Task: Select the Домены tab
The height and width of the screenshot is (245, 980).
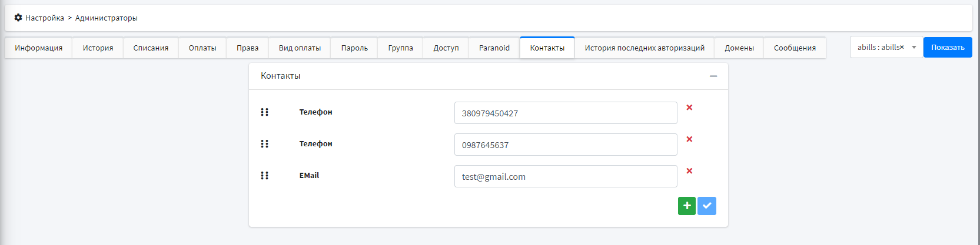Action: tap(739, 48)
